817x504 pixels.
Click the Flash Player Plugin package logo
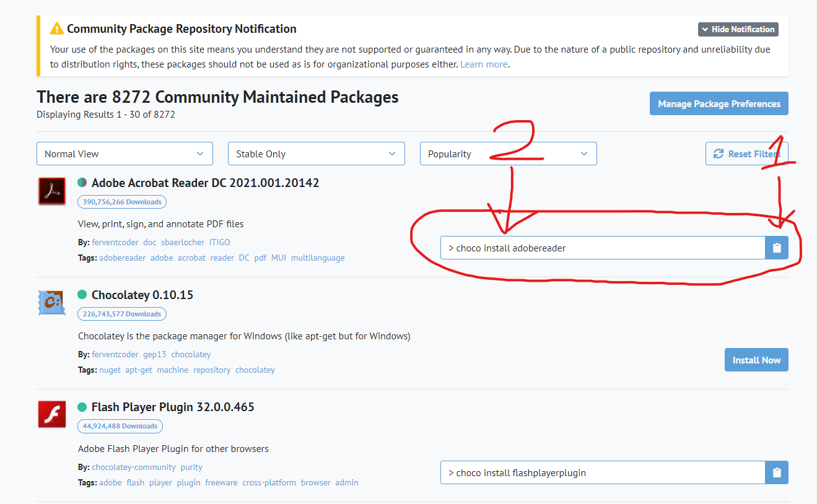51,414
